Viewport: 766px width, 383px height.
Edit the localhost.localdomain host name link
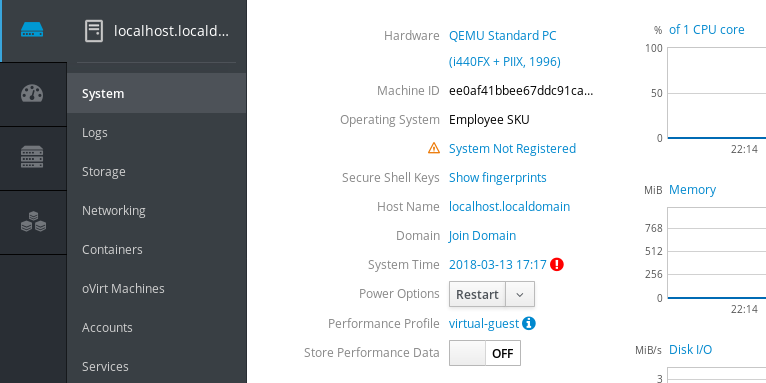click(x=510, y=207)
